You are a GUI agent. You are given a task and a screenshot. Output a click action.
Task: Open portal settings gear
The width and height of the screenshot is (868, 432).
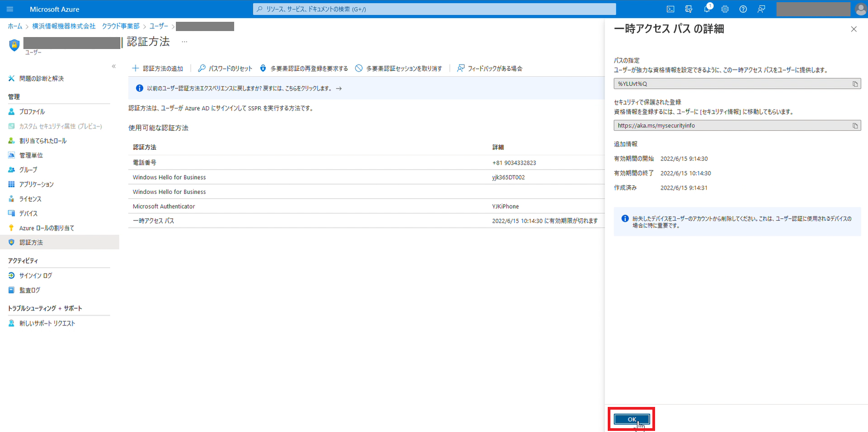tap(725, 9)
